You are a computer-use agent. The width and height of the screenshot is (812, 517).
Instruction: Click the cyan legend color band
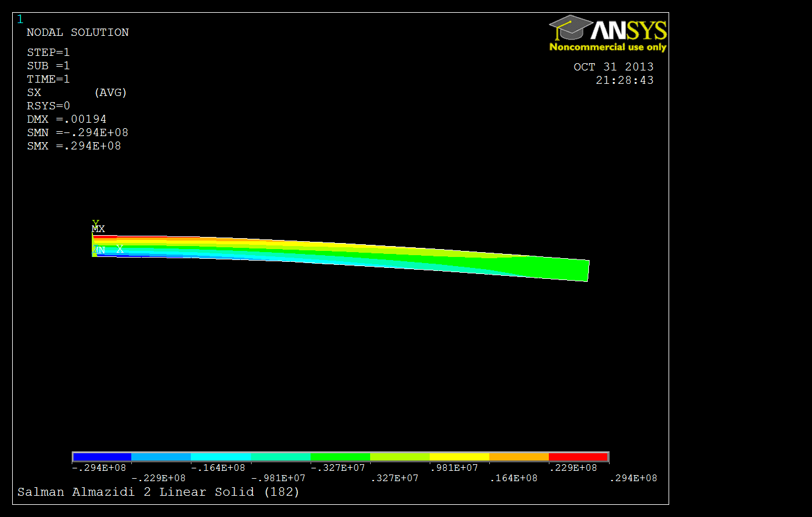click(x=221, y=456)
